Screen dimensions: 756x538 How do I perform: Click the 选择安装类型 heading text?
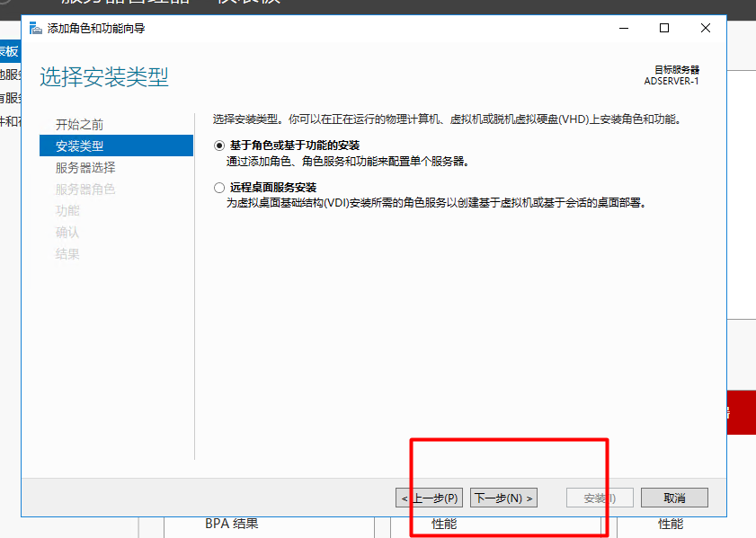pos(104,77)
